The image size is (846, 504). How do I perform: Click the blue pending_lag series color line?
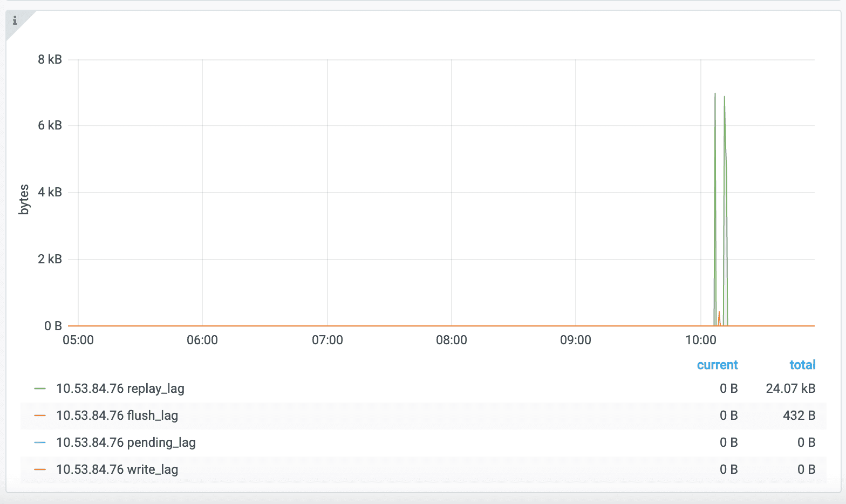click(x=40, y=442)
